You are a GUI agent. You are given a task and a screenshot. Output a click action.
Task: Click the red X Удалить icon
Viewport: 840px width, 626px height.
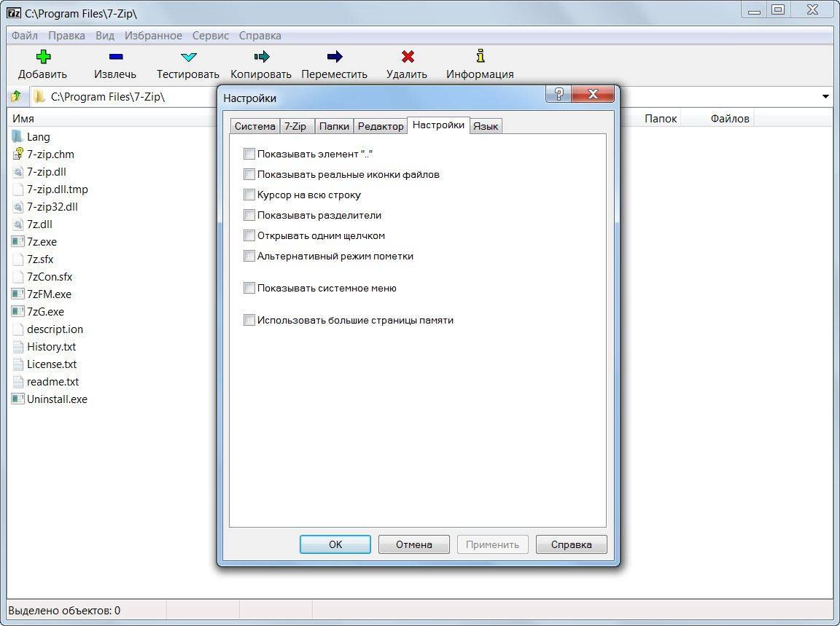tap(408, 57)
